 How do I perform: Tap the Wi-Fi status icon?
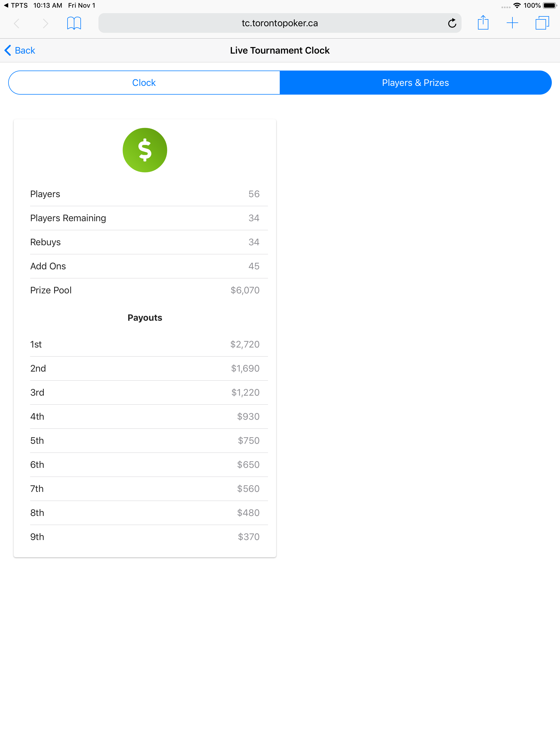[517, 5]
